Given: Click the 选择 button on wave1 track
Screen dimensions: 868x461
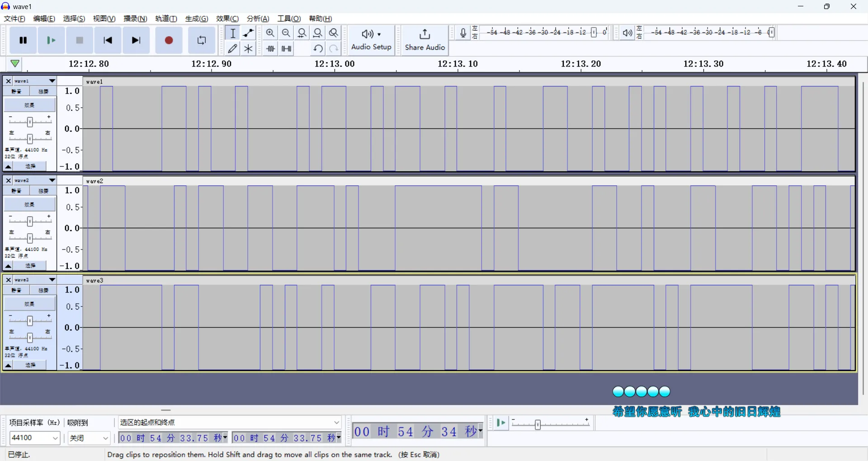Looking at the screenshot, I should 30,166.
